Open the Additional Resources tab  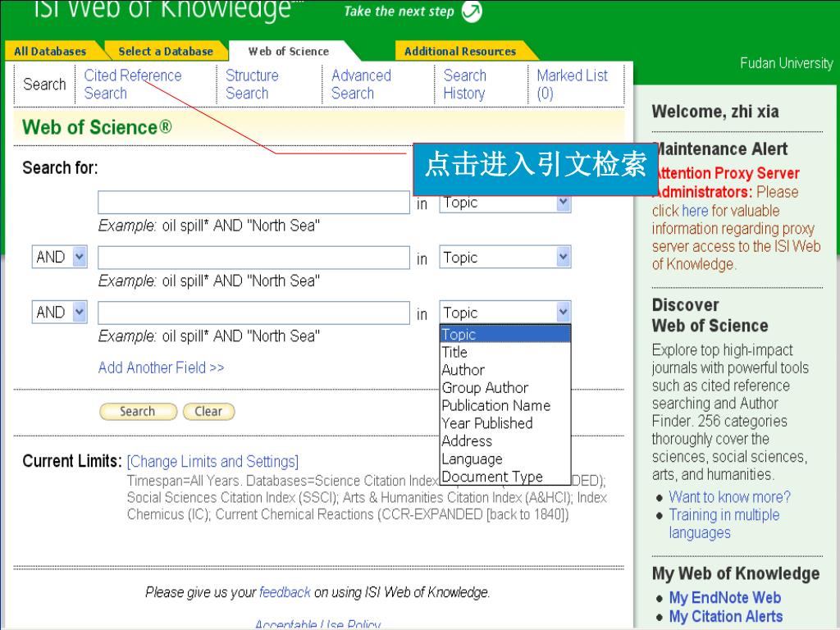coord(460,52)
